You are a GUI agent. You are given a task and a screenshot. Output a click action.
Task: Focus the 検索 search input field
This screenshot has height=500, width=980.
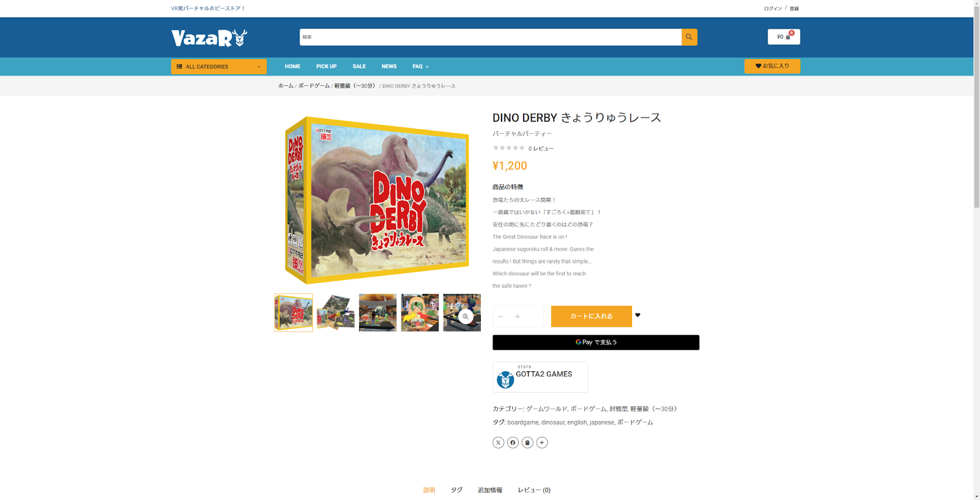point(491,37)
